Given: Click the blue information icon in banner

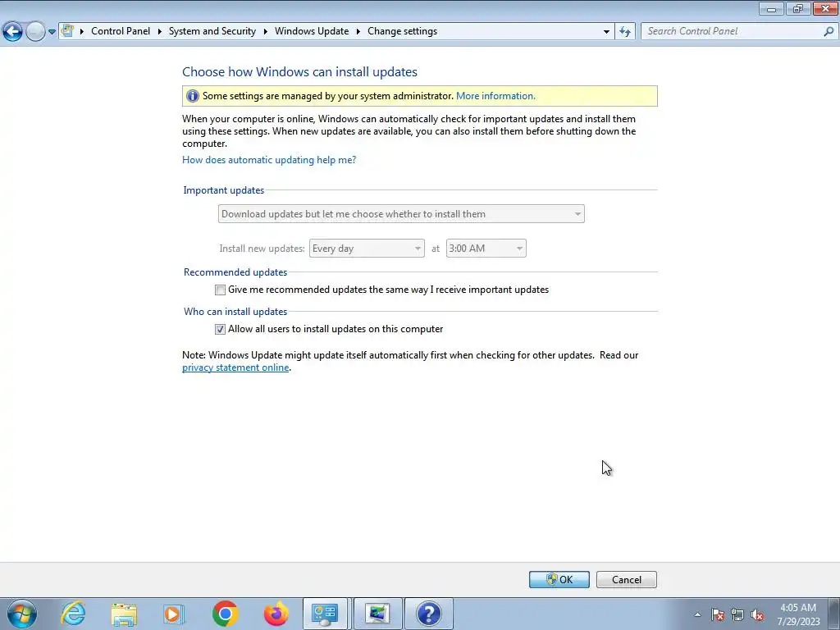Looking at the screenshot, I should 192,96.
